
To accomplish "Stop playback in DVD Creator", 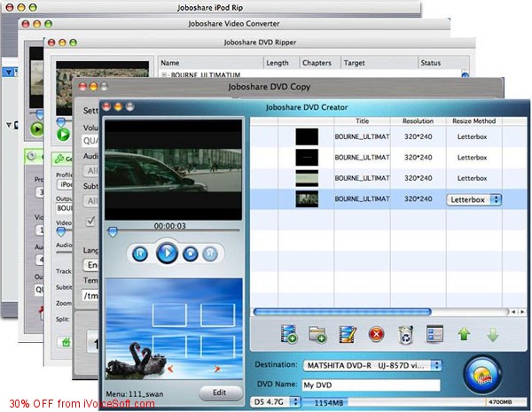I will [191, 253].
